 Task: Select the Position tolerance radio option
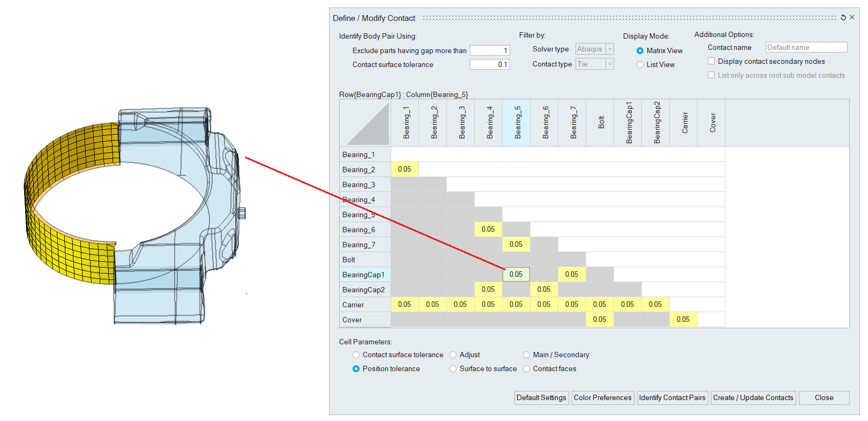coord(356,369)
